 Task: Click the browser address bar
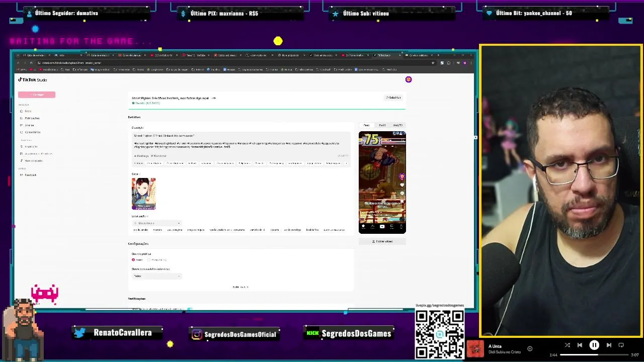pos(231,63)
